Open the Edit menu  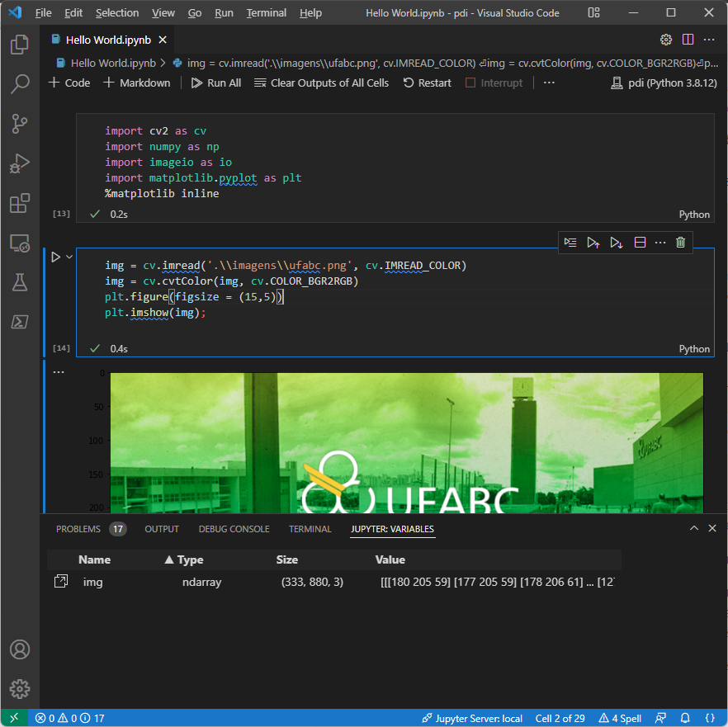(73, 13)
